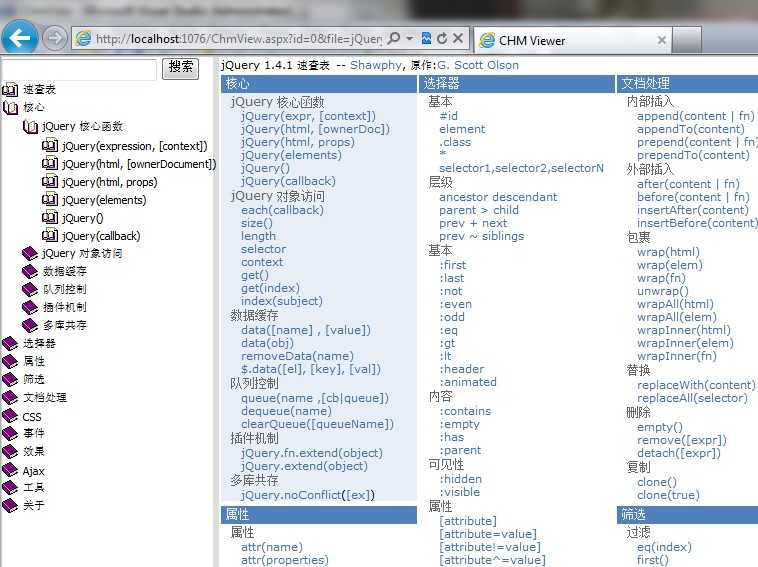
Task: Select jQuery(html, props) label in sidebar tree
Action: pyautogui.click(x=110, y=182)
